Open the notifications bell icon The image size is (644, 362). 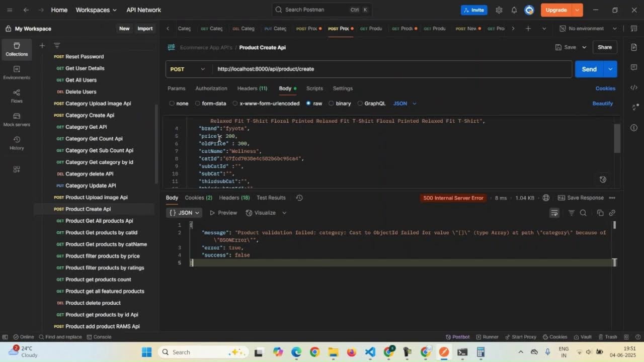[514, 10]
